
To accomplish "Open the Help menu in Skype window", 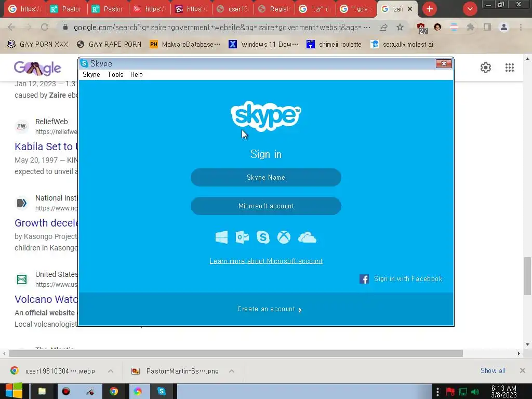I will click(137, 74).
